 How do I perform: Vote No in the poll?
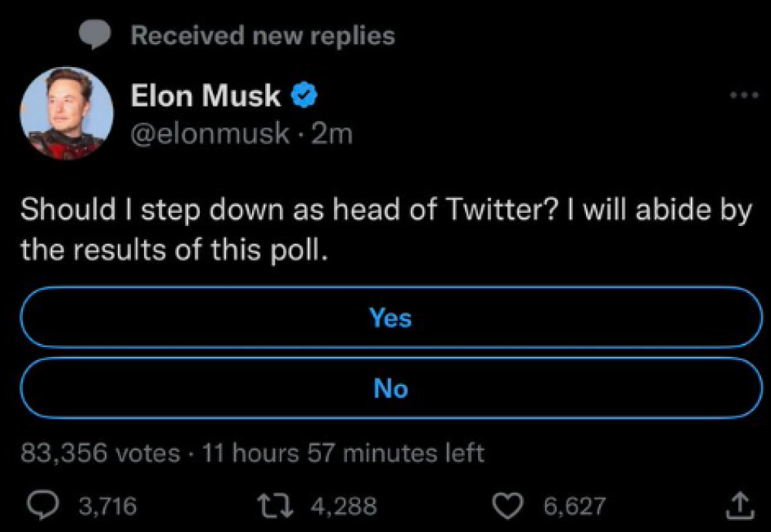click(x=391, y=388)
